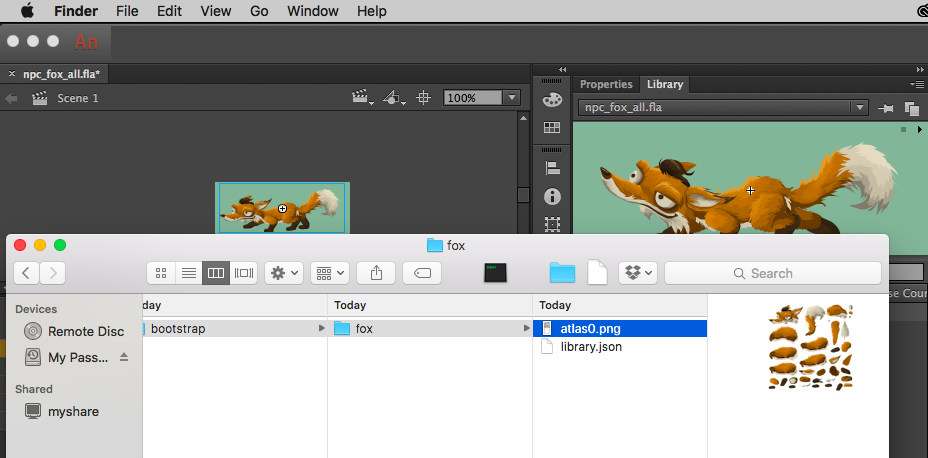Click the Finder Search field
Screen dimensions: 928x458
pos(772,273)
